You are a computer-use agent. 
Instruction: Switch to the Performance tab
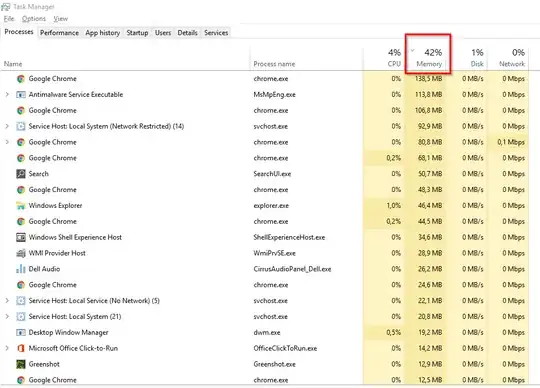coord(59,33)
